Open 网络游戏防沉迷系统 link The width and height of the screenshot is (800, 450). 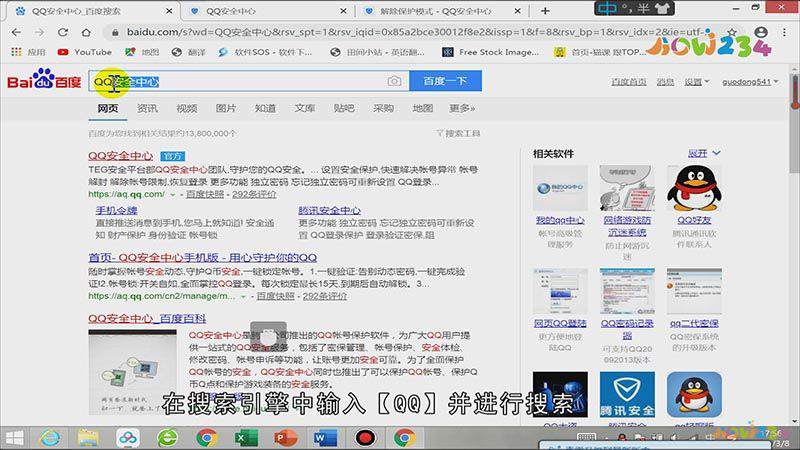[x=627, y=226]
